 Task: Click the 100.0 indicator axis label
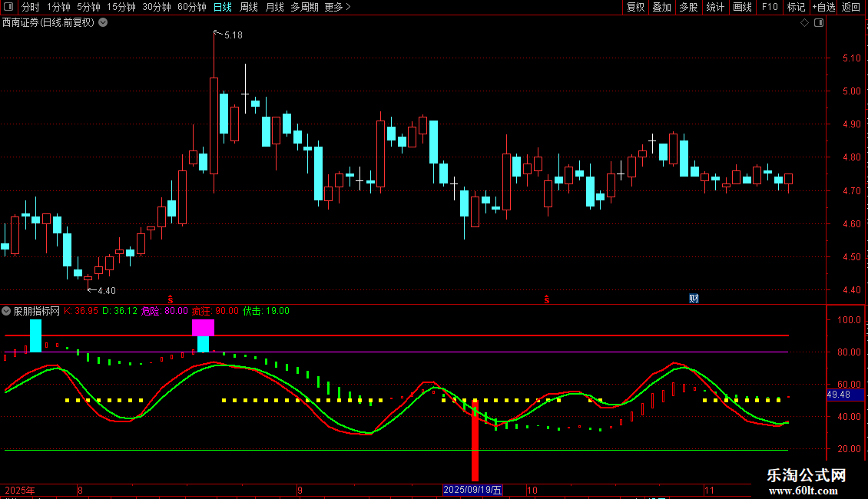849,320
